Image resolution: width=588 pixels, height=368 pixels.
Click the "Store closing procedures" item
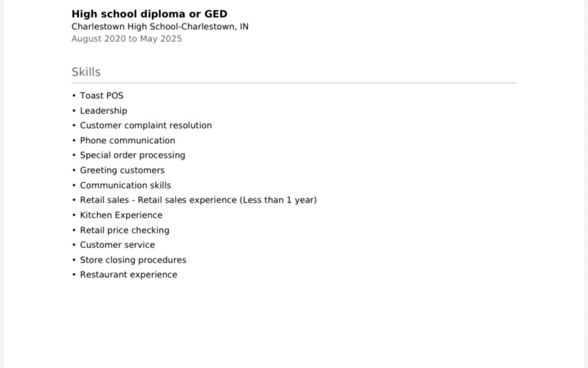(x=133, y=260)
